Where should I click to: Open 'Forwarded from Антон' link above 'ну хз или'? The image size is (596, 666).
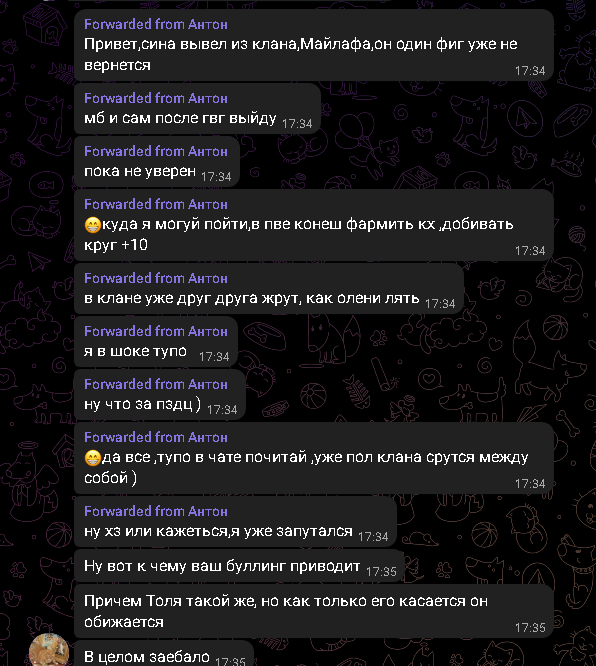click(x=155, y=511)
